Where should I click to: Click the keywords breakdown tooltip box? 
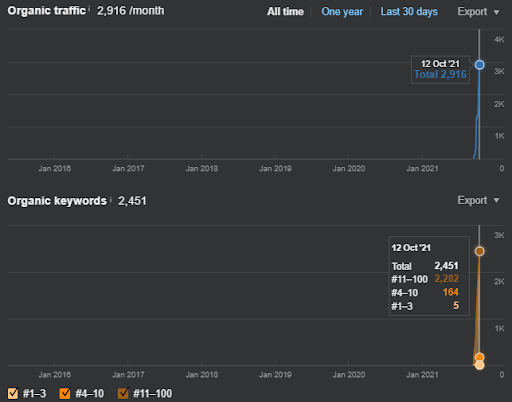(429, 276)
